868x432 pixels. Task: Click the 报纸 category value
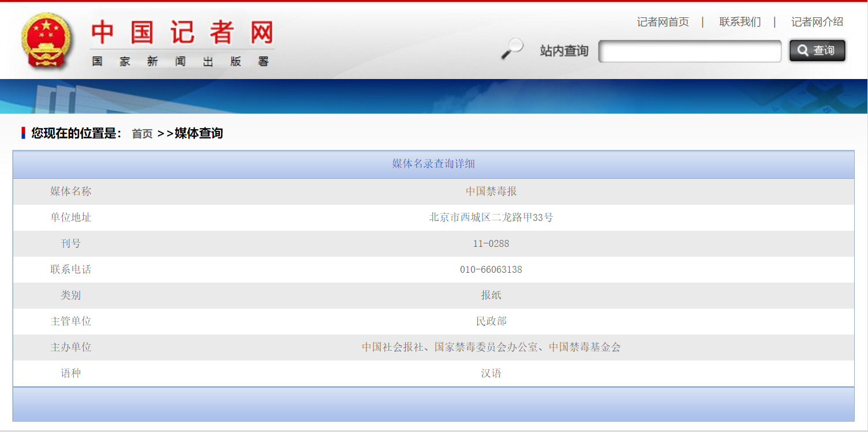click(x=491, y=295)
